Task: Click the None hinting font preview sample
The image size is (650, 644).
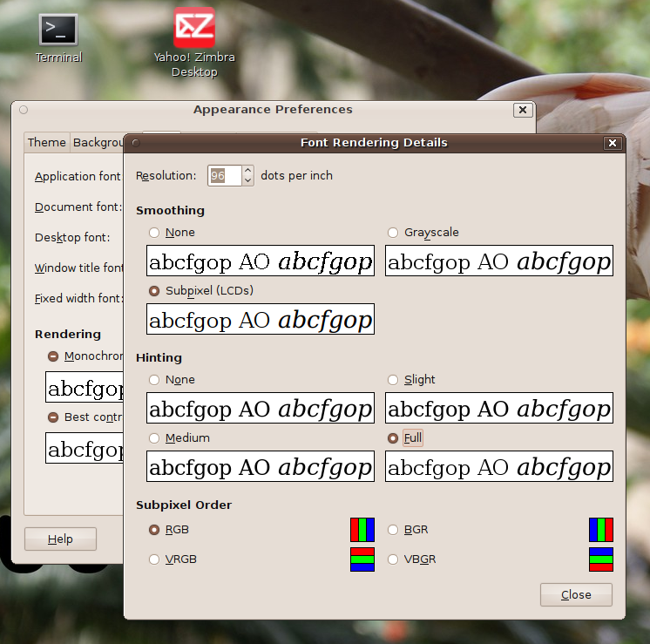Action: coord(261,408)
